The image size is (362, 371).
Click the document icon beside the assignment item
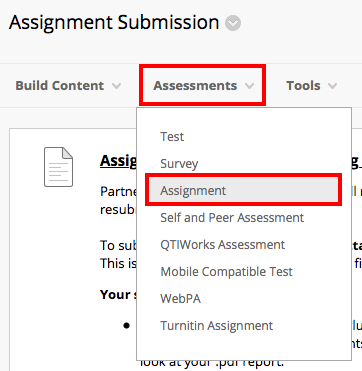[x=59, y=167]
